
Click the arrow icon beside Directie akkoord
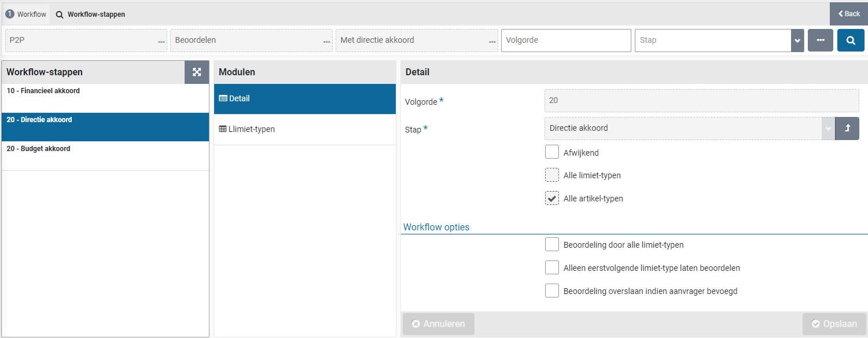tap(847, 128)
